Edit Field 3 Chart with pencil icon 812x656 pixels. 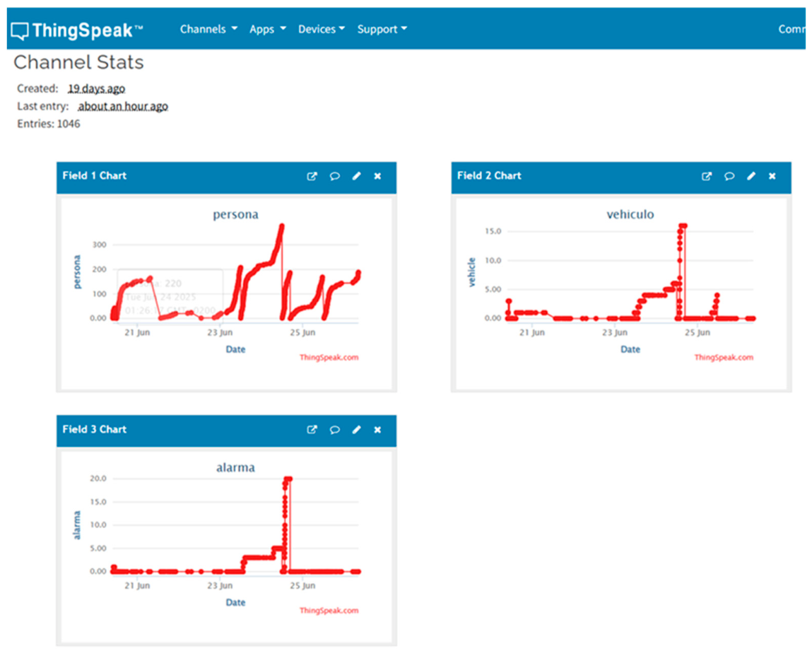(356, 430)
